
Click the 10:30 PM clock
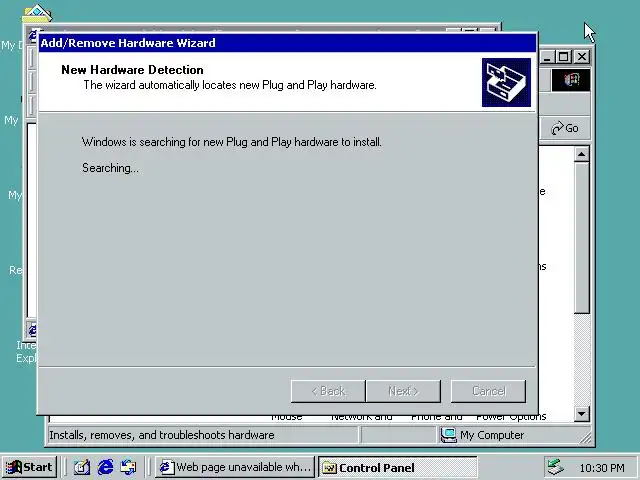pos(602,468)
